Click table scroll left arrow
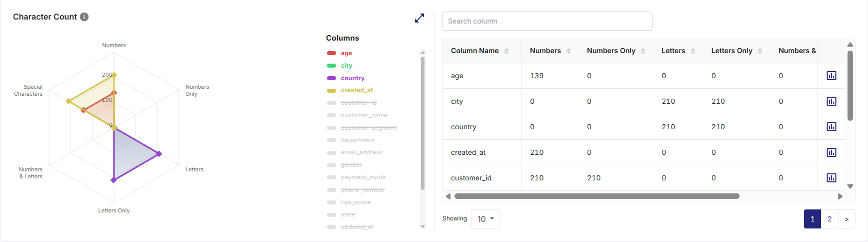868x242 pixels. click(448, 196)
